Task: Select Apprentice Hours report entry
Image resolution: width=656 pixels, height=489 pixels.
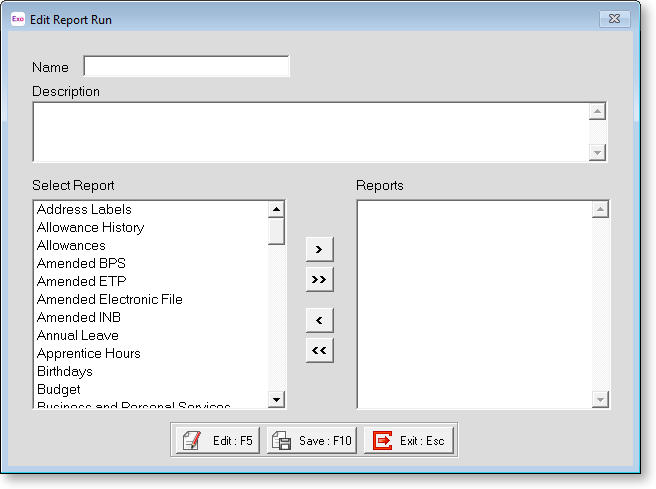Action: [88, 354]
